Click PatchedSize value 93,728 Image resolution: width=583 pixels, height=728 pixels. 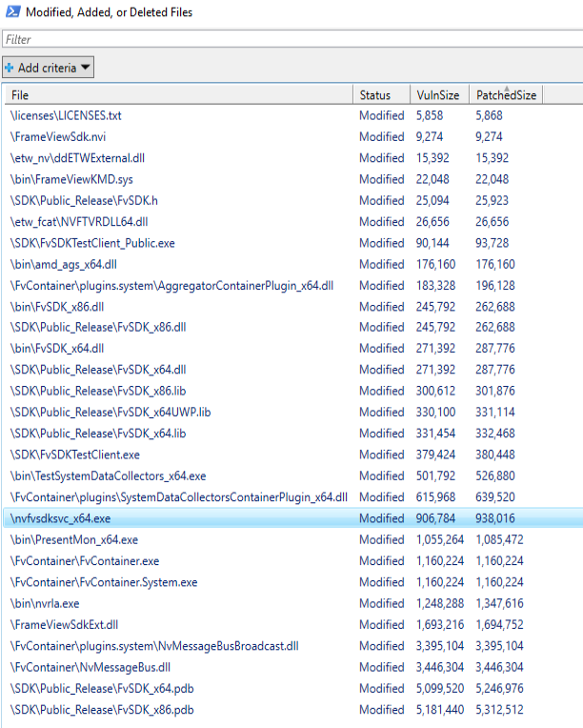click(x=492, y=243)
